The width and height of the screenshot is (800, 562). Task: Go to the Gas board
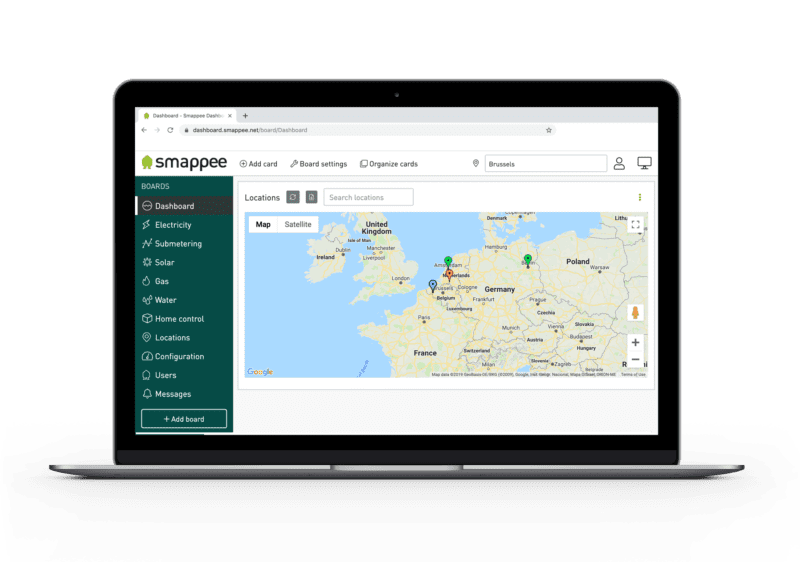click(161, 281)
